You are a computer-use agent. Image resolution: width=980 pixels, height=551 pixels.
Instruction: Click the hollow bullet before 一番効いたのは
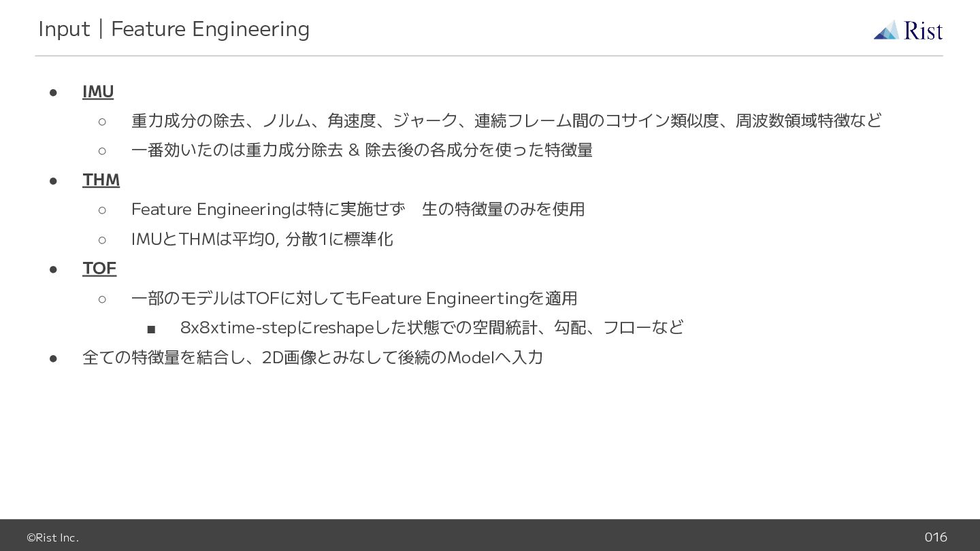(102, 150)
